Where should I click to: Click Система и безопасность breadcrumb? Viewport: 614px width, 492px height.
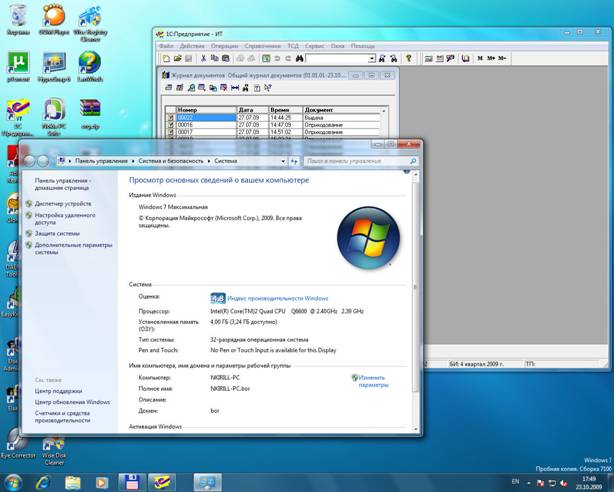(x=171, y=161)
